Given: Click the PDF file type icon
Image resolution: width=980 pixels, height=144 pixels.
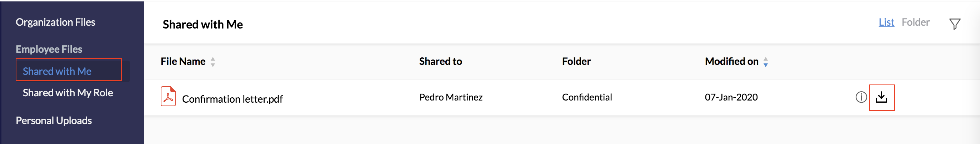Looking at the screenshot, I should [x=168, y=97].
